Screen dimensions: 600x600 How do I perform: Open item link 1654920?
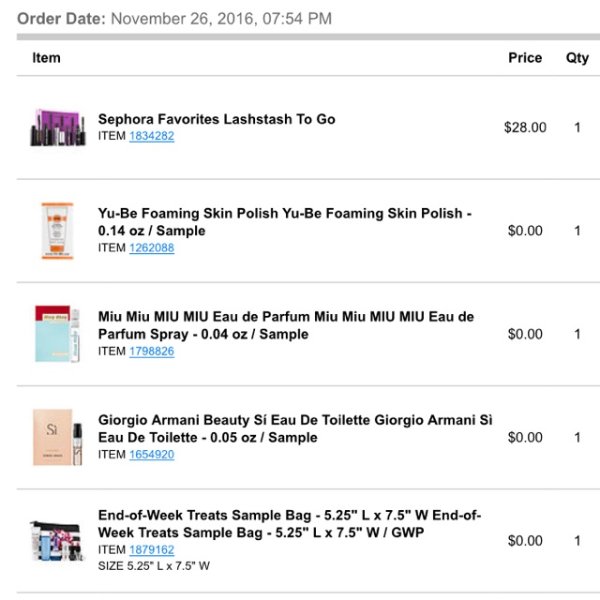(152, 454)
